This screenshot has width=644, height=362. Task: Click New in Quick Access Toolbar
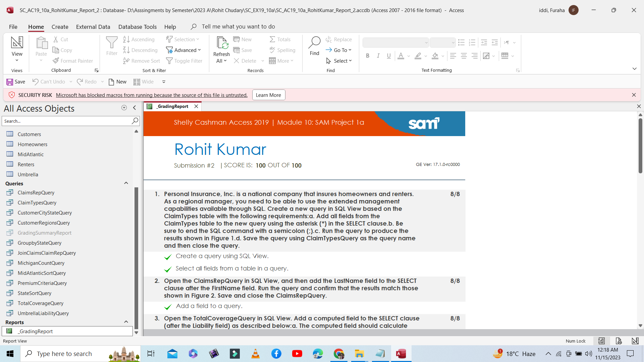click(117, 82)
